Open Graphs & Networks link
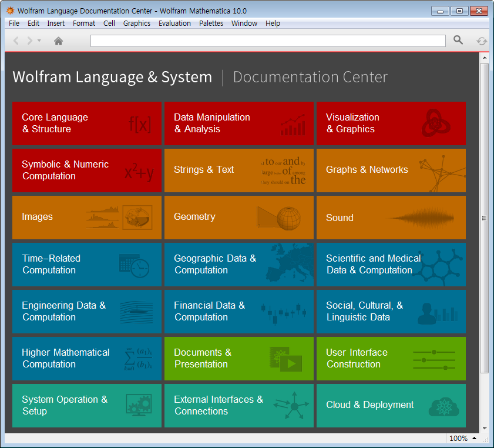The width and height of the screenshot is (494, 448). 367,169
